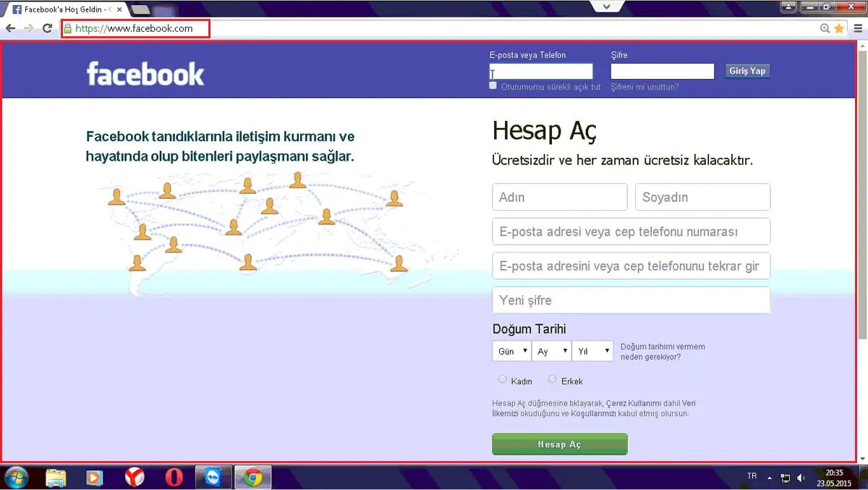Click the green Hesap Aç button

click(x=560, y=444)
